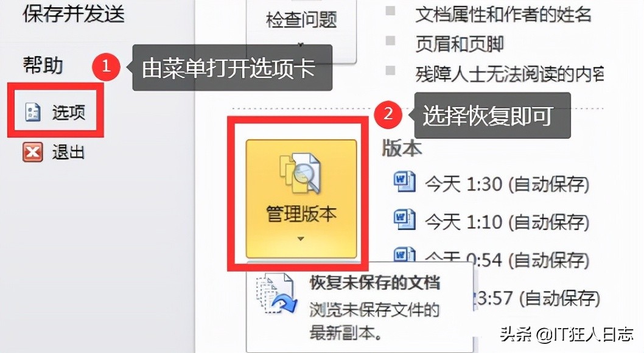Click Word icon for 今天 1:30 version
Image resolution: width=644 pixels, height=353 pixels.
(x=404, y=183)
